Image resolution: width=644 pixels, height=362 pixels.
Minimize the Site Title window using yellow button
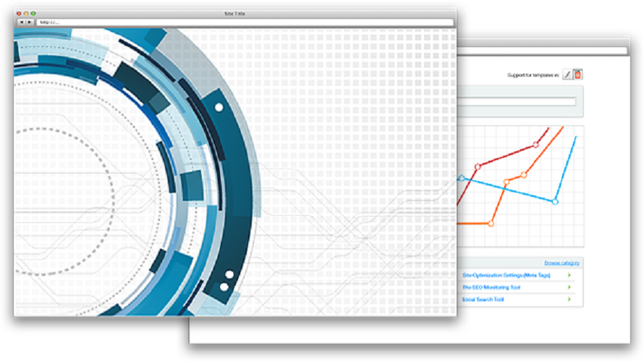26,14
